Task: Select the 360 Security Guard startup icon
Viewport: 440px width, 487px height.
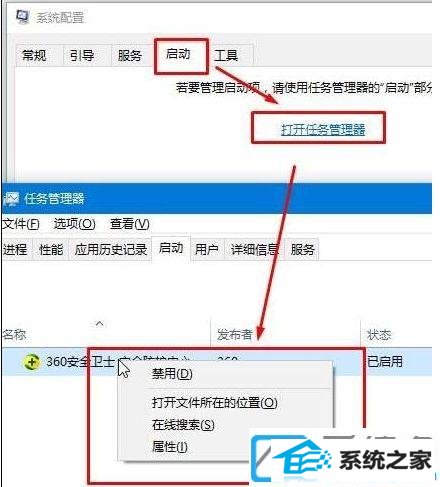Action: tap(32, 362)
